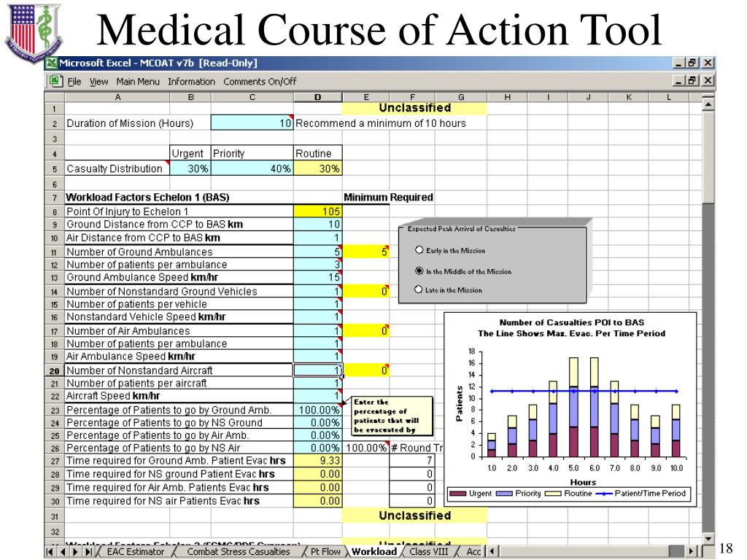Click the vertical scrollbar thumb

click(x=708, y=156)
